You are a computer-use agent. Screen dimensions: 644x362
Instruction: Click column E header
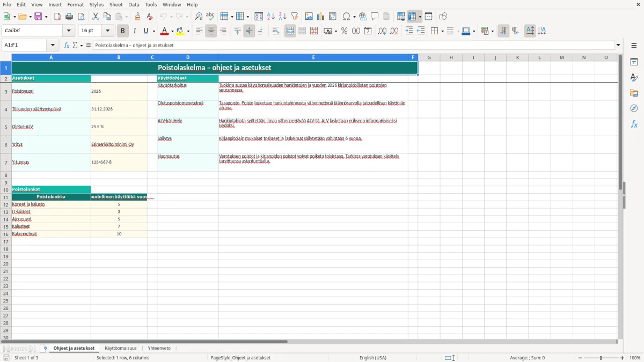313,57
